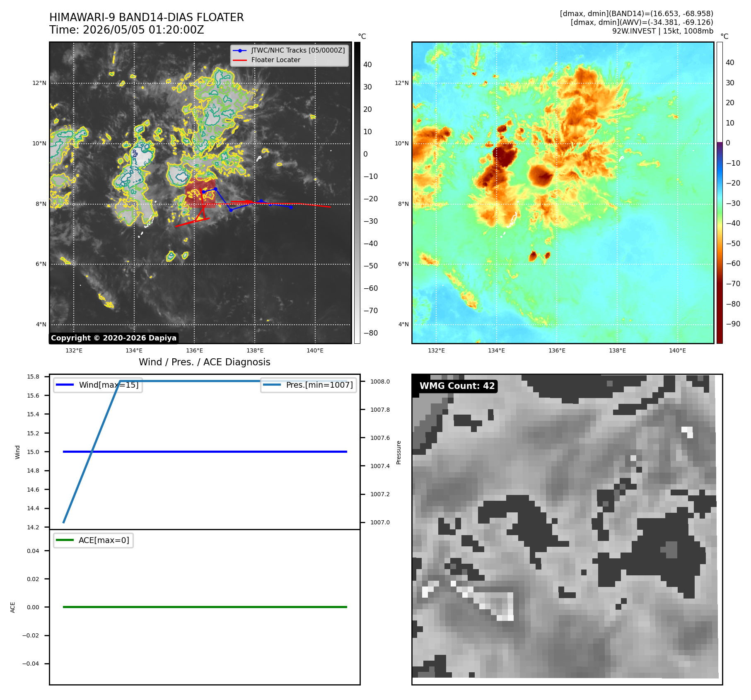Click the horizontal blue wind line
This screenshot has width=751, height=700.
[x=205, y=451]
